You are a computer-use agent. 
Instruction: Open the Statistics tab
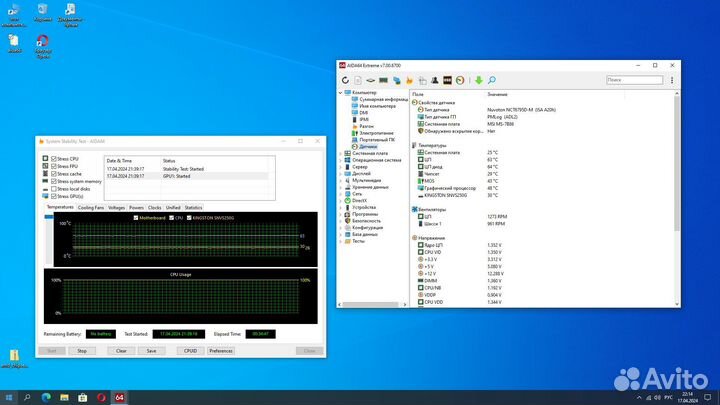click(x=194, y=207)
